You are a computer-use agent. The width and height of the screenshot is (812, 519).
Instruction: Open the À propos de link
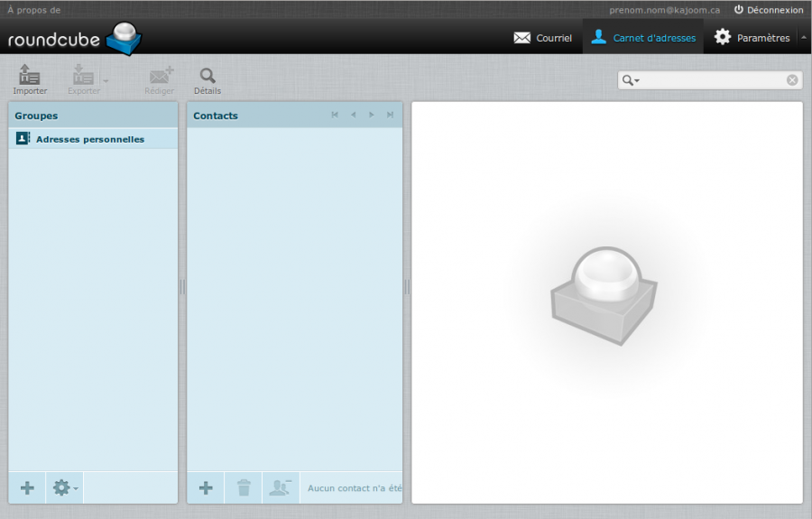[x=34, y=10]
